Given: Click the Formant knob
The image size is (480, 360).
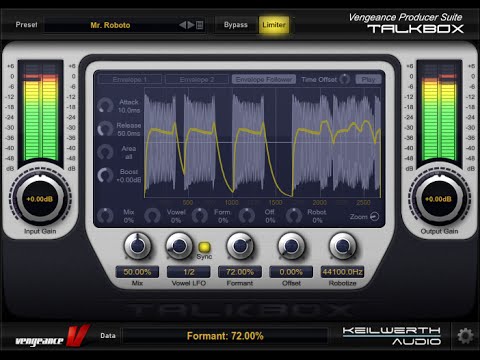Looking at the screenshot, I should click(240, 246).
